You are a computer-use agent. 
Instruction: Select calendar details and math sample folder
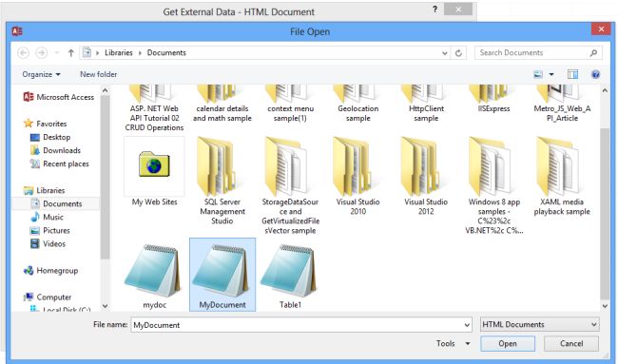(222, 104)
